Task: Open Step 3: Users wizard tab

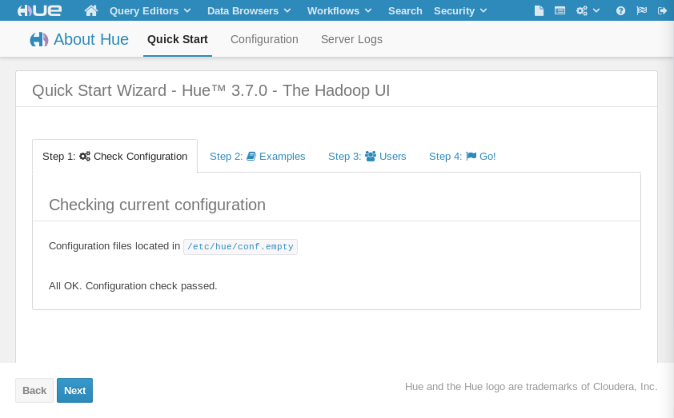Action: (367, 156)
